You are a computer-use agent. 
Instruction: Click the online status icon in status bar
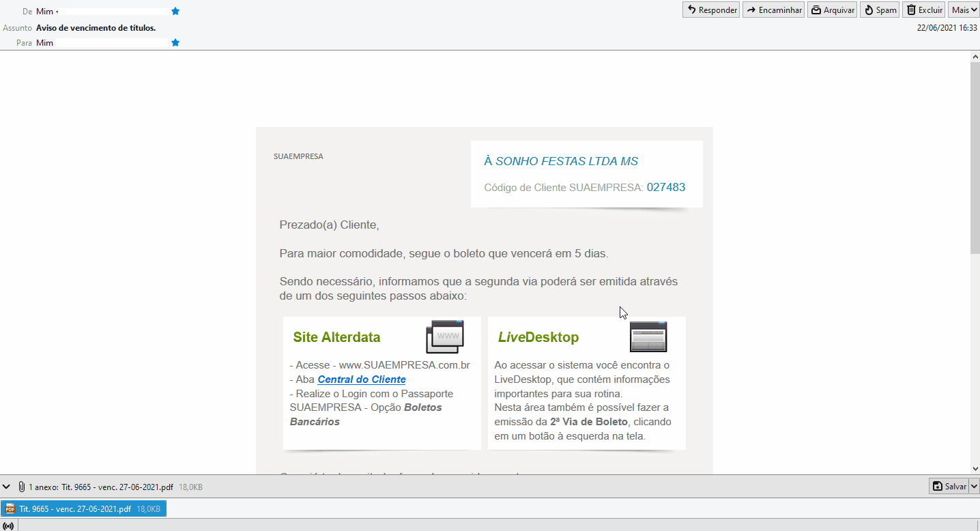point(8,526)
